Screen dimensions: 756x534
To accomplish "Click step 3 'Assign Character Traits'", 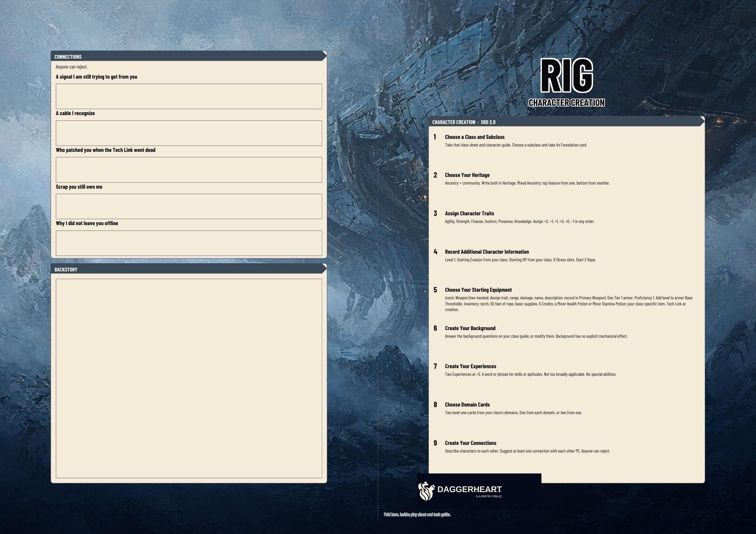I will [469, 213].
